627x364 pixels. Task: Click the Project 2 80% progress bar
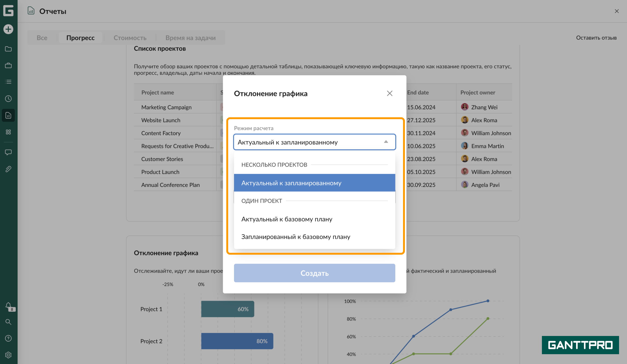tap(237, 341)
